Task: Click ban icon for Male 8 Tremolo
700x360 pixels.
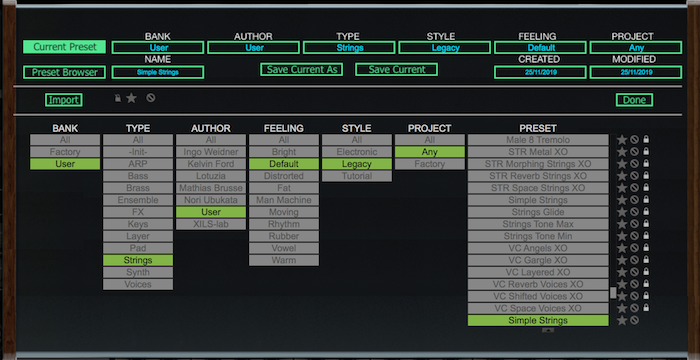Action: (x=634, y=140)
